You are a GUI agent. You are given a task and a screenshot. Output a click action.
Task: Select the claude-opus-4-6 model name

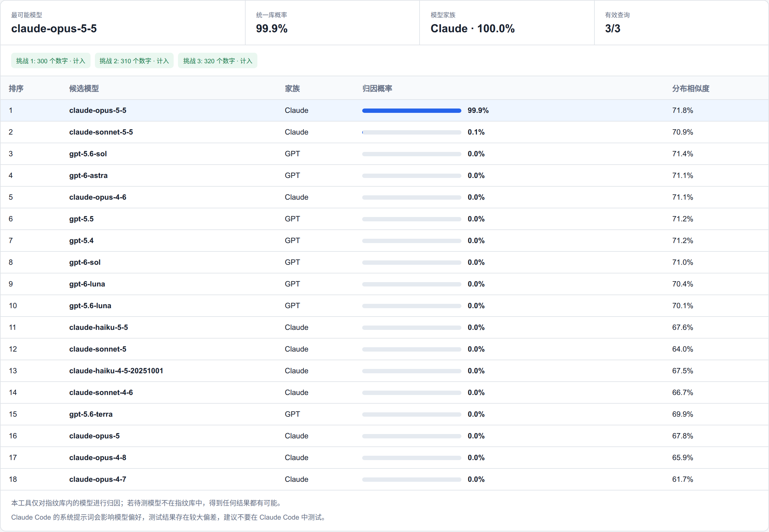(98, 197)
